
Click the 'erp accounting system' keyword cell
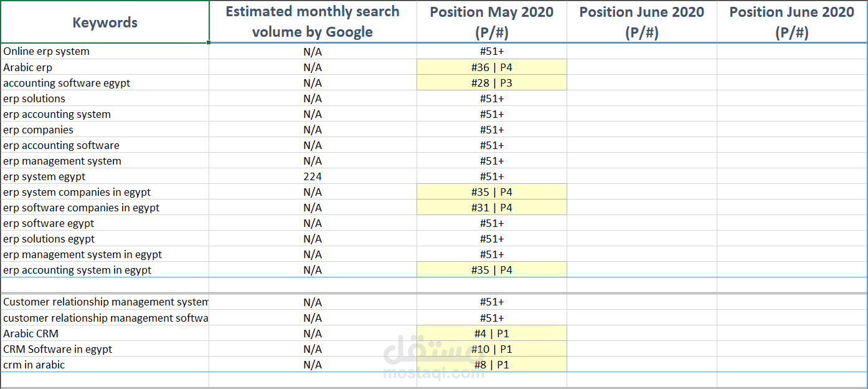105,114
